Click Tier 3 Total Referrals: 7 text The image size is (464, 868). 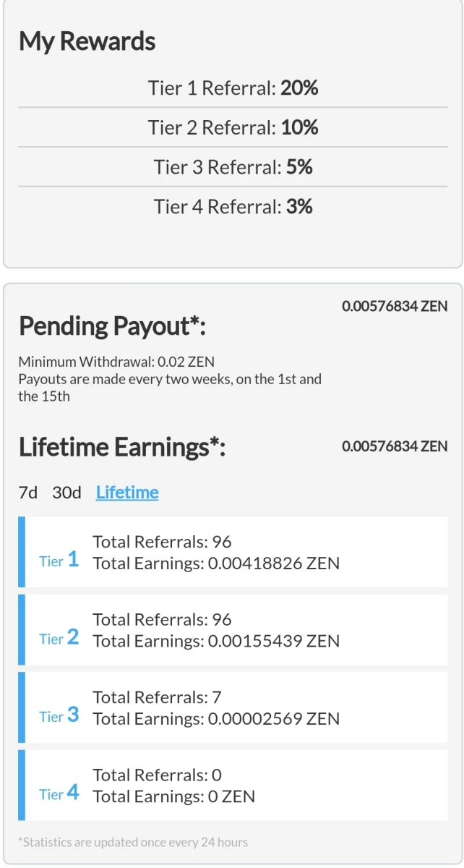[157, 697]
